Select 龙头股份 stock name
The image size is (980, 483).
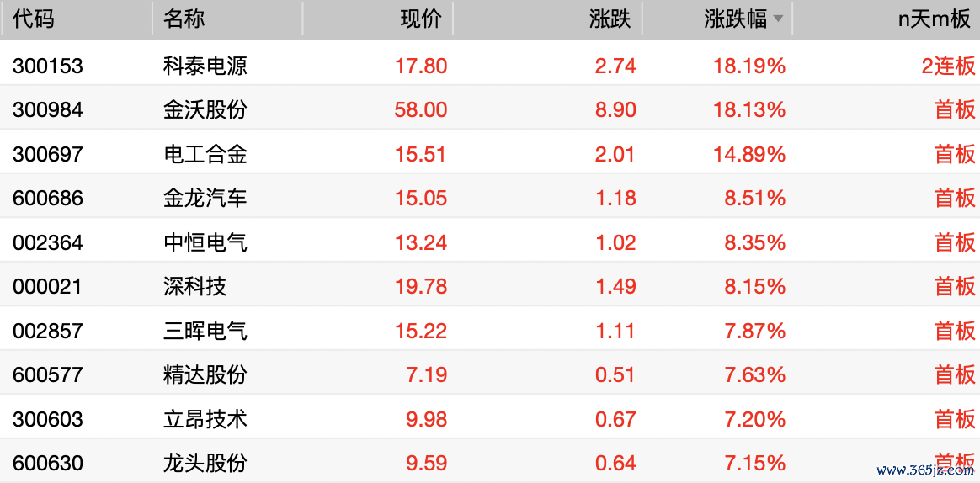(x=205, y=464)
